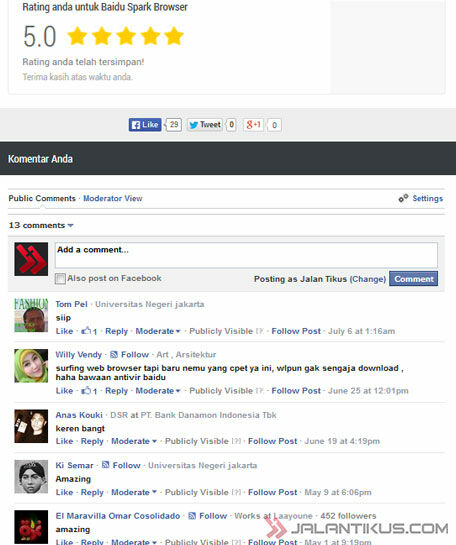The image size is (456, 545).
Task: Click the fifth rating star
Action: (x=174, y=36)
